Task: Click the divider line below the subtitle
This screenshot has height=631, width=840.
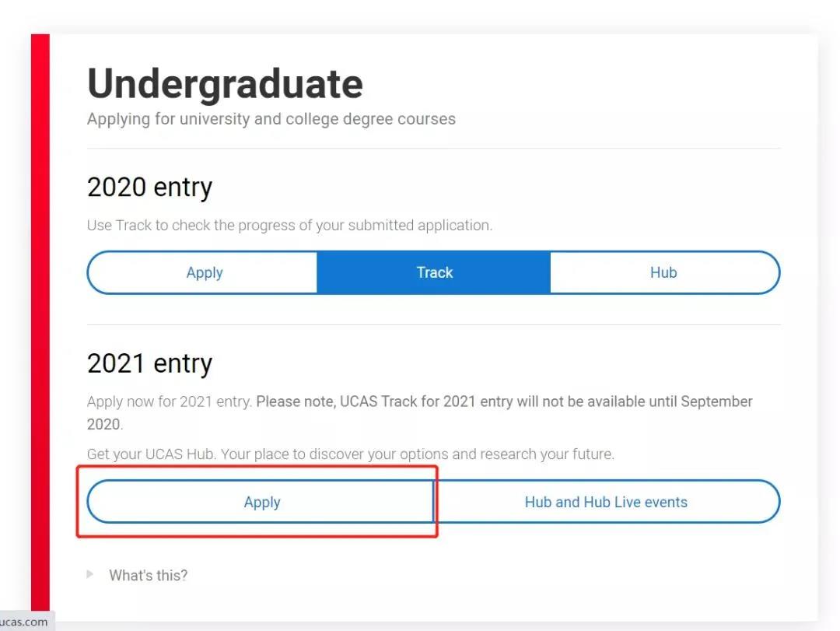Action: [x=433, y=148]
